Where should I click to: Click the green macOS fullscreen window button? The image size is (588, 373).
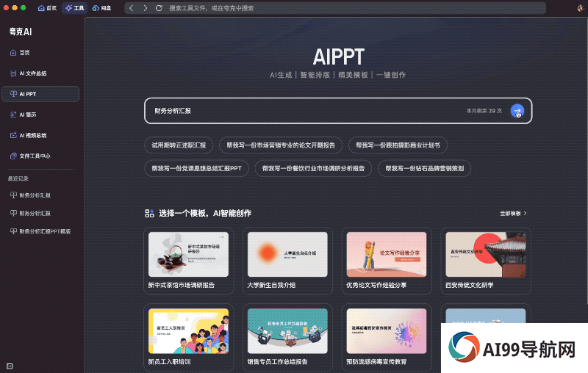coord(24,7)
